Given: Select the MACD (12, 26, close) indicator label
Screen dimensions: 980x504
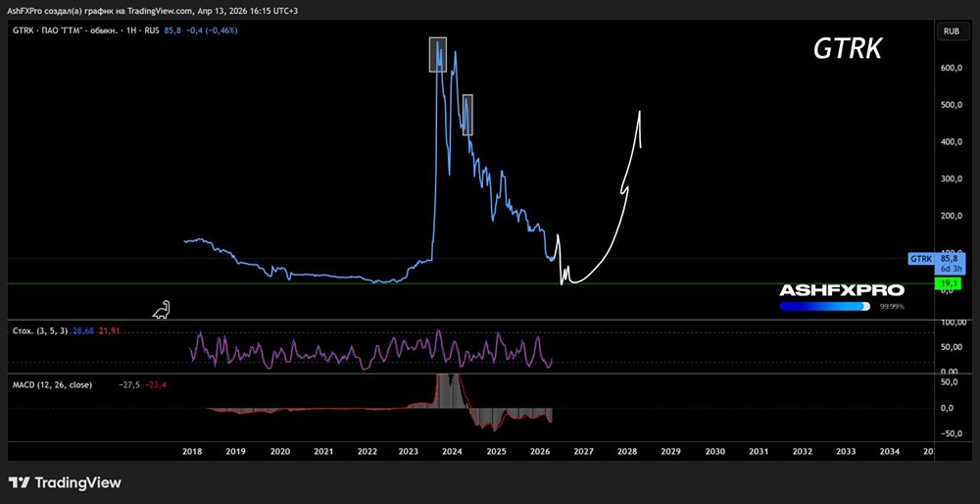Looking at the screenshot, I should [x=53, y=385].
